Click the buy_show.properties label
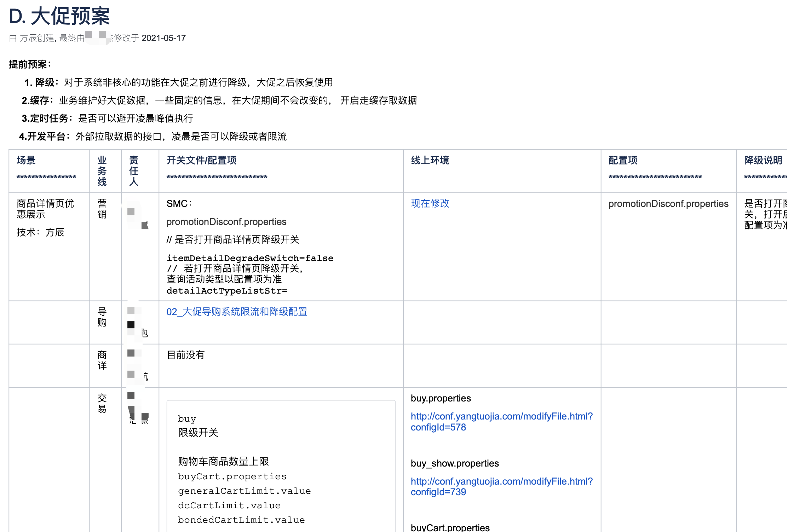This screenshot has height=532, width=794. [455, 463]
